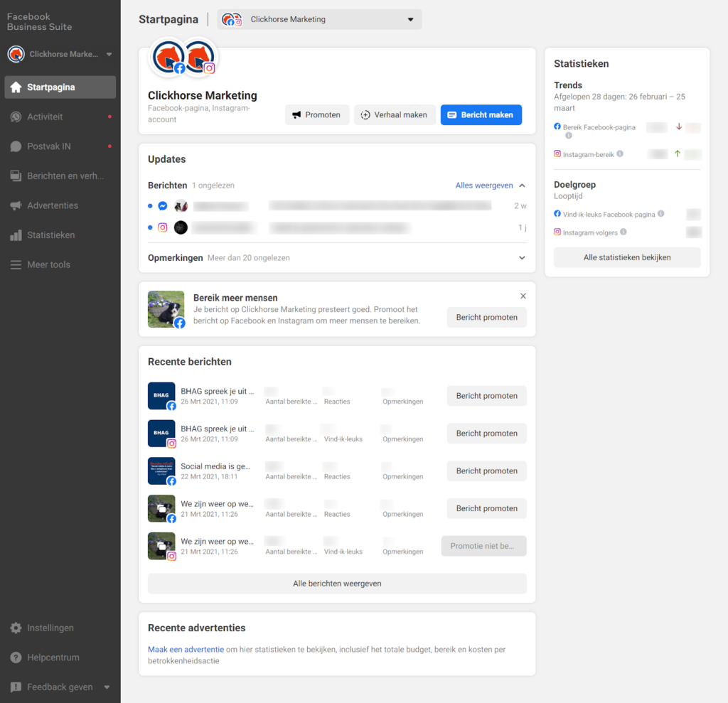The width and height of the screenshot is (728, 703).
Task: Click the 'Recente advertenties' heading
Action: (x=196, y=628)
